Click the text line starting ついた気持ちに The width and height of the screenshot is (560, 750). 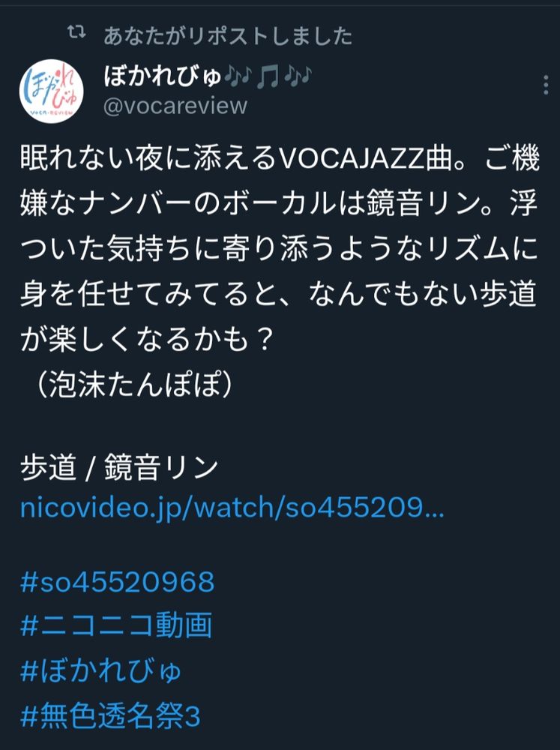click(280, 248)
